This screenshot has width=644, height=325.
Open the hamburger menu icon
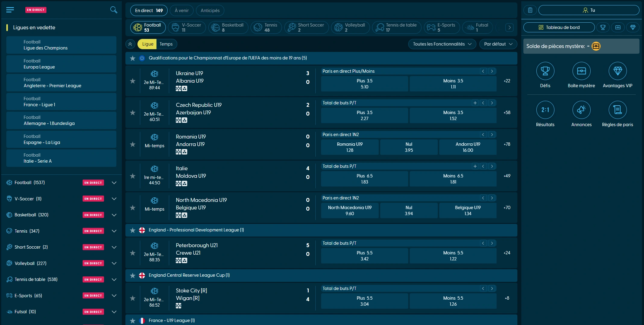coord(10,10)
